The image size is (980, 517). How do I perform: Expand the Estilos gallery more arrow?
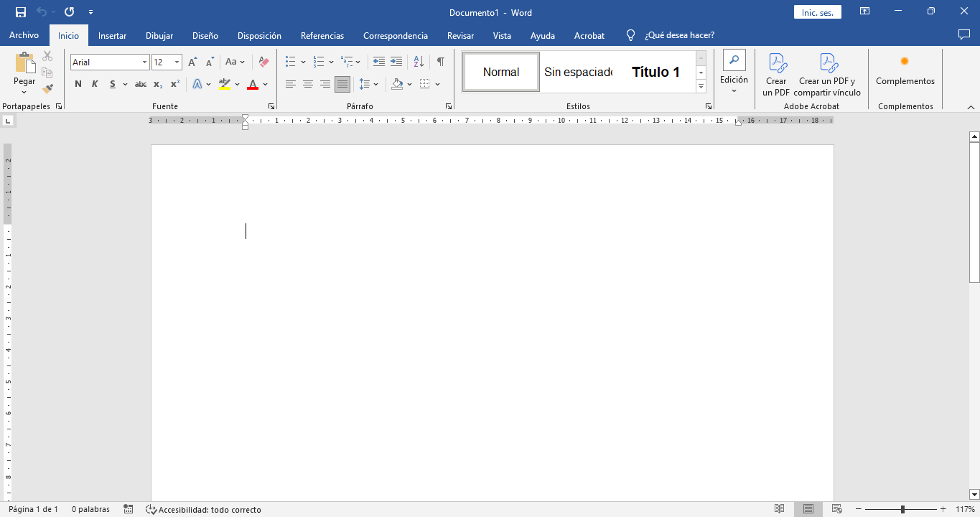(701, 87)
